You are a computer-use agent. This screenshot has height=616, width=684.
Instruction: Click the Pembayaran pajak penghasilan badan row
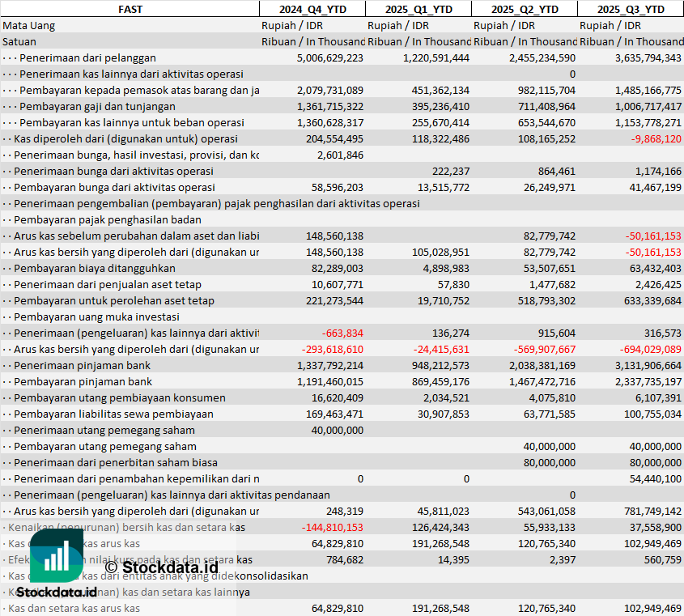[108, 219]
